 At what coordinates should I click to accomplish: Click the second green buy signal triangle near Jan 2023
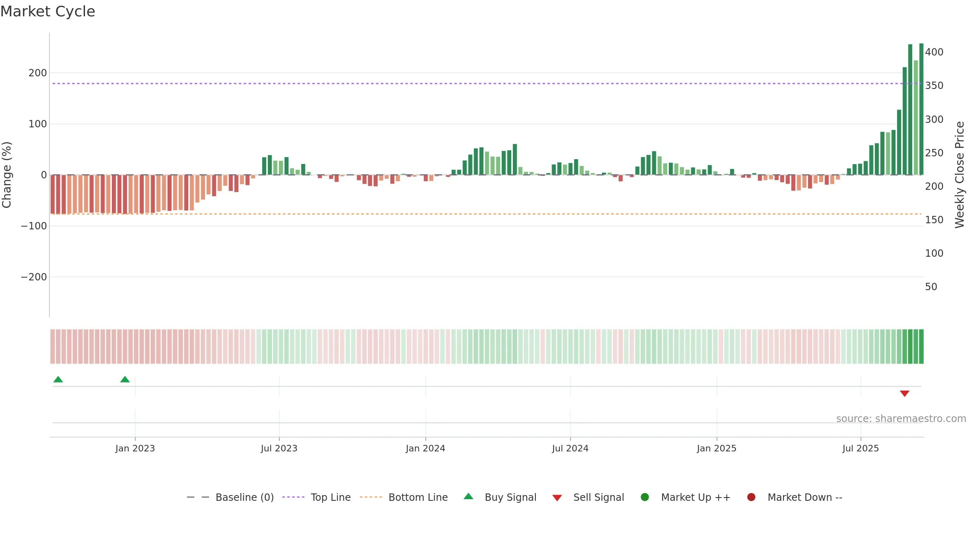125,380
